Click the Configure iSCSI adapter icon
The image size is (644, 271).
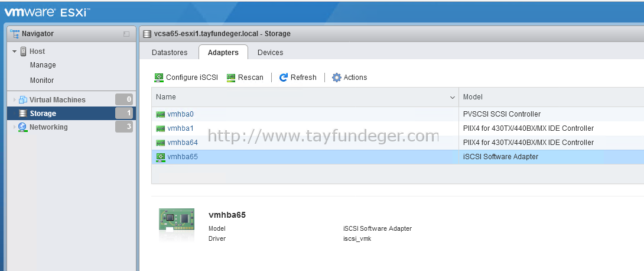pyautogui.click(x=159, y=78)
